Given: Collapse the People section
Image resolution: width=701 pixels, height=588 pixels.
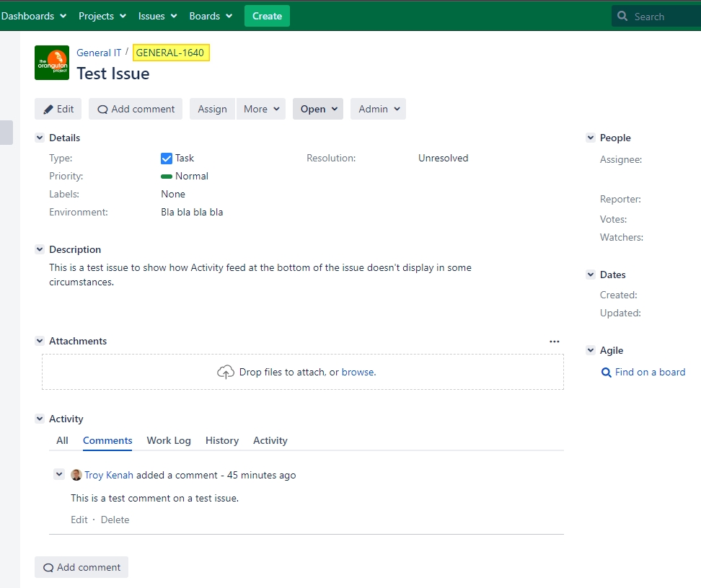Looking at the screenshot, I should [x=591, y=138].
